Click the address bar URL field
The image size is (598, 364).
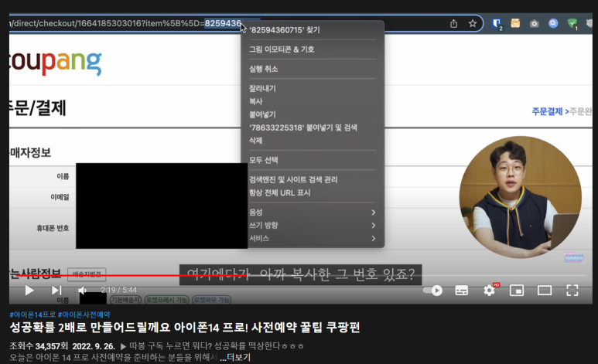pyautogui.click(x=244, y=24)
